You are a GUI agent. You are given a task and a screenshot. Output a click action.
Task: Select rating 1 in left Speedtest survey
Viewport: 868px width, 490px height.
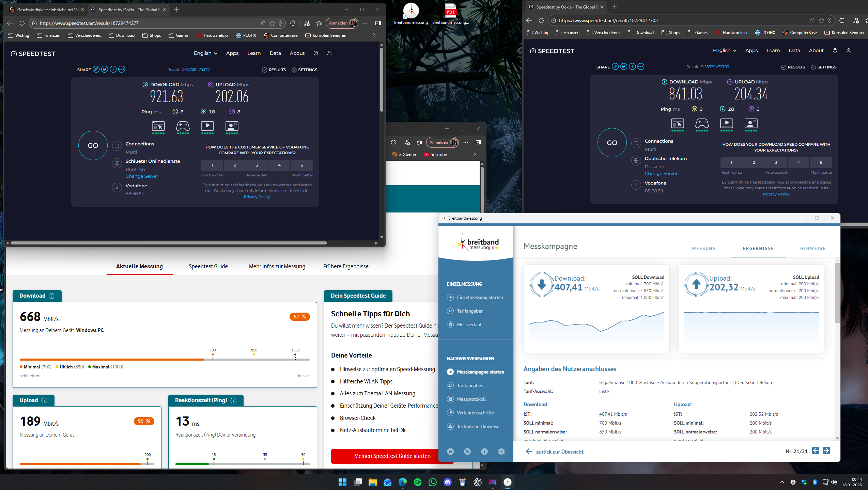[x=212, y=165]
